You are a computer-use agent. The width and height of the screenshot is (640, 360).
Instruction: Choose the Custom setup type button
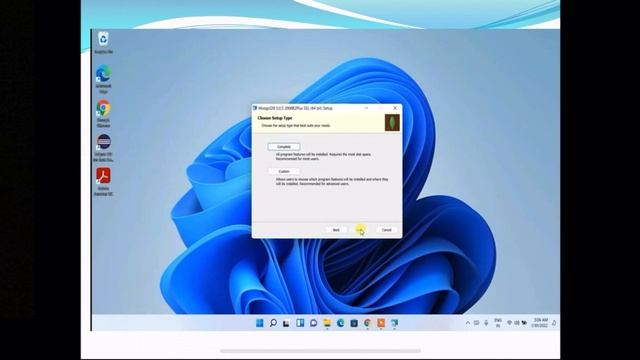tap(284, 171)
